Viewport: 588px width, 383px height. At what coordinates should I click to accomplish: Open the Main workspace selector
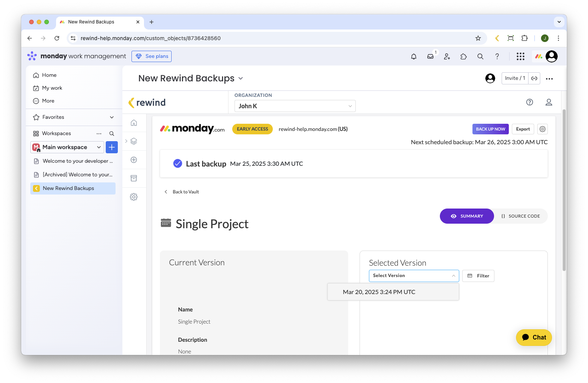67,147
